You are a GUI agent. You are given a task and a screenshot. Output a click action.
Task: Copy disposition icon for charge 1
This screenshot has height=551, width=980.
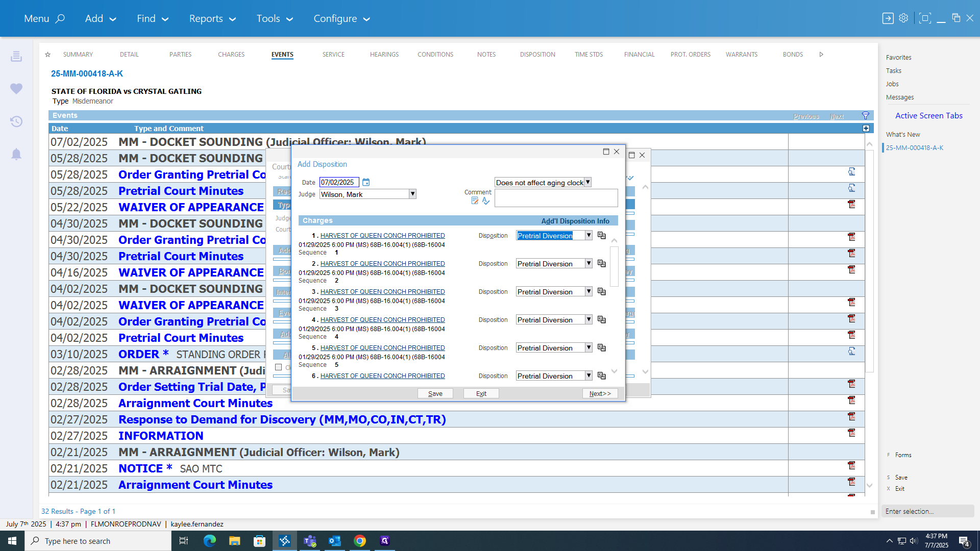pos(602,235)
